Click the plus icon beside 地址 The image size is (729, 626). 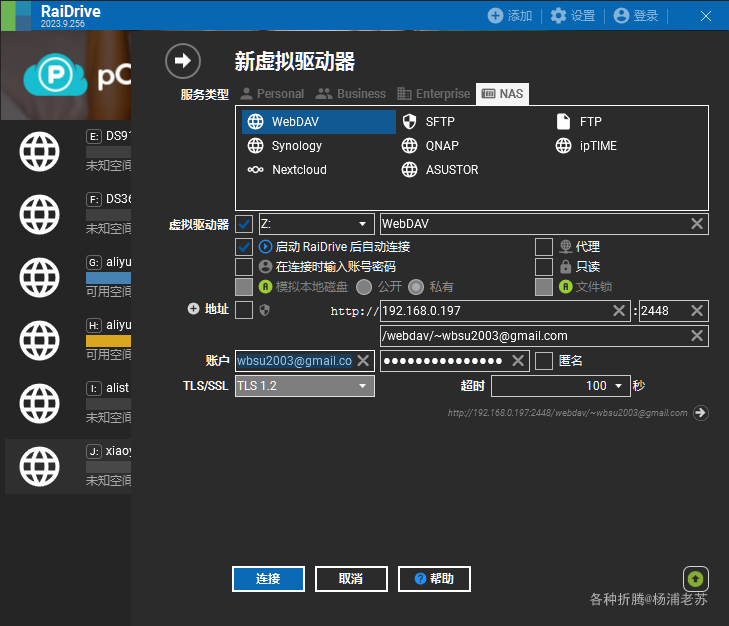(x=193, y=308)
